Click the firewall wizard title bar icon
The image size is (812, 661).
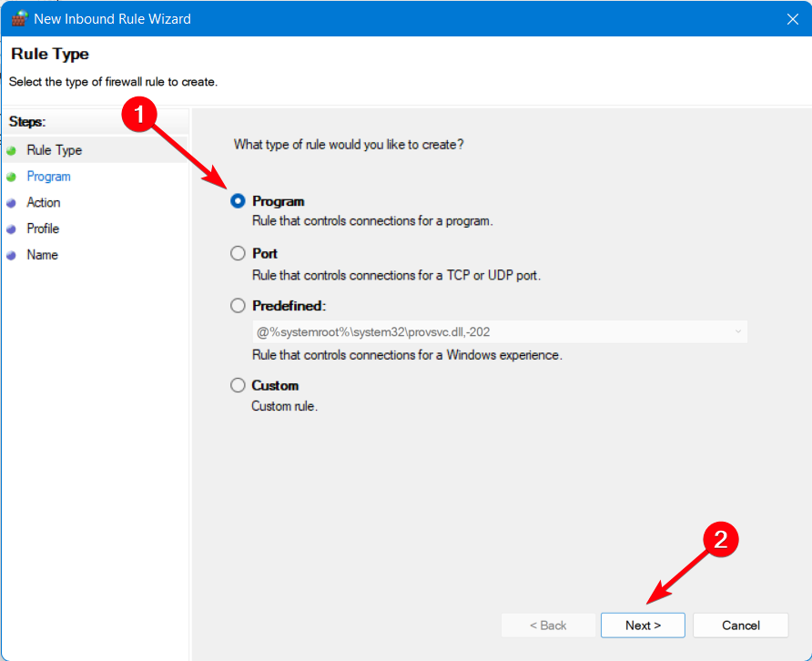click(x=18, y=19)
